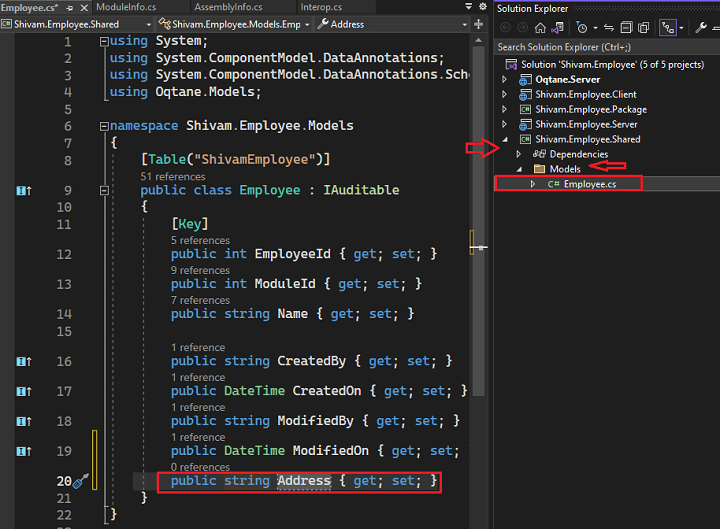Collapse the Models folder
The image size is (720, 529).
518,169
